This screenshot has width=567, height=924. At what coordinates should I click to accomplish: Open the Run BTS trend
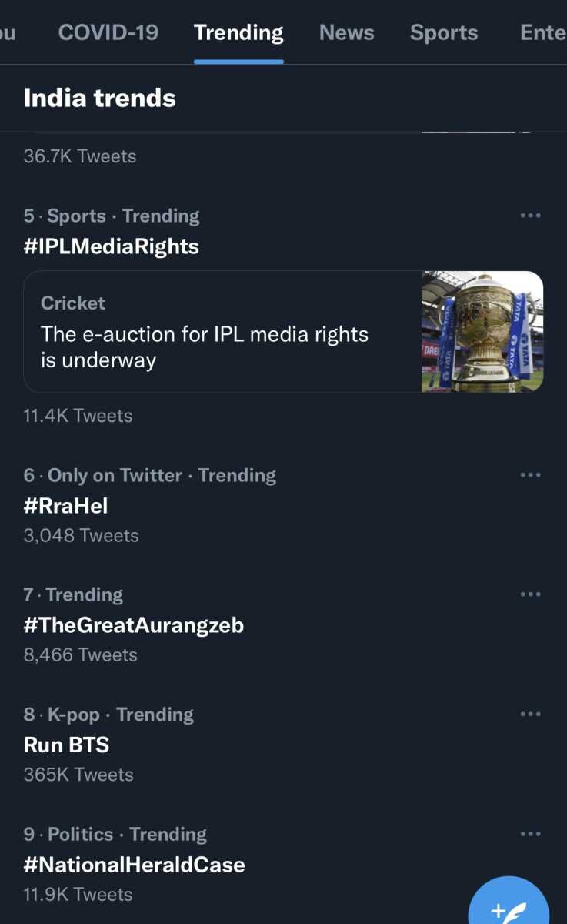(67, 745)
